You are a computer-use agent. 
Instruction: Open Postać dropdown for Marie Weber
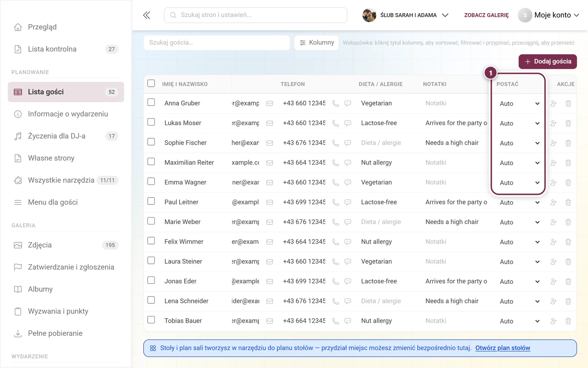[x=519, y=222]
